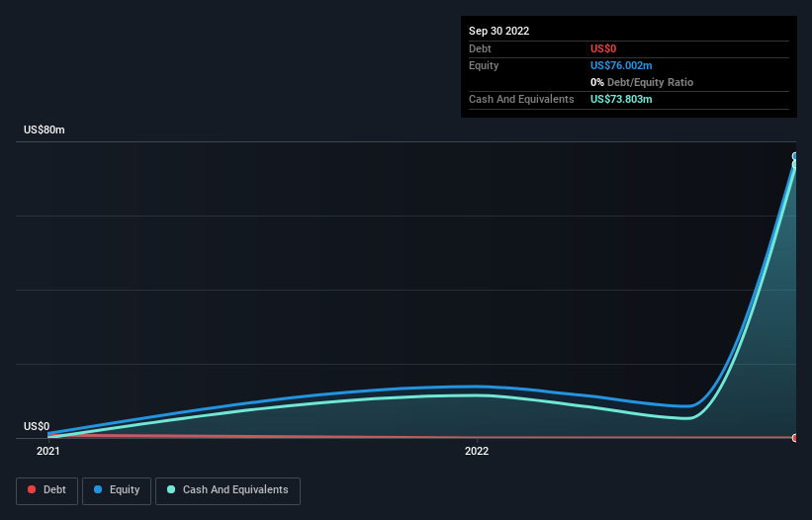The width and height of the screenshot is (812, 520).
Task: Click the blue Equity endpoint marker
Action: click(x=795, y=156)
